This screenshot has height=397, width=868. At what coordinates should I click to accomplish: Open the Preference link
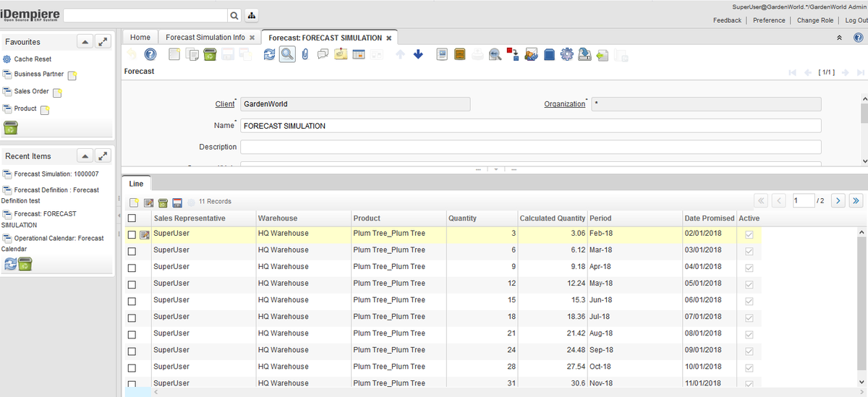pos(769,20)
